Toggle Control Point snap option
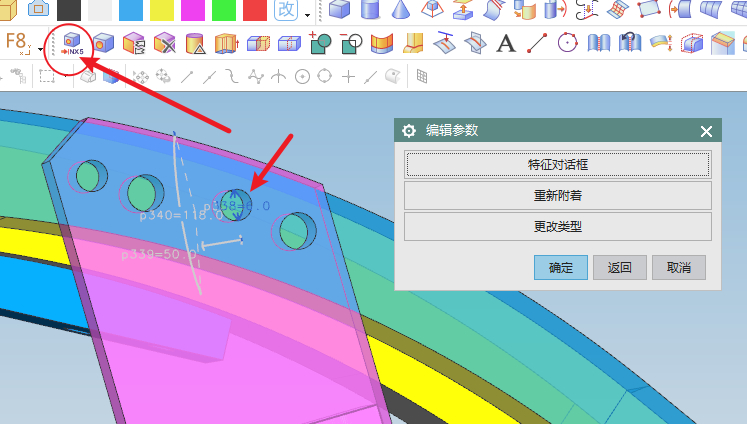747x424 pixels. (x=232, y=76)
